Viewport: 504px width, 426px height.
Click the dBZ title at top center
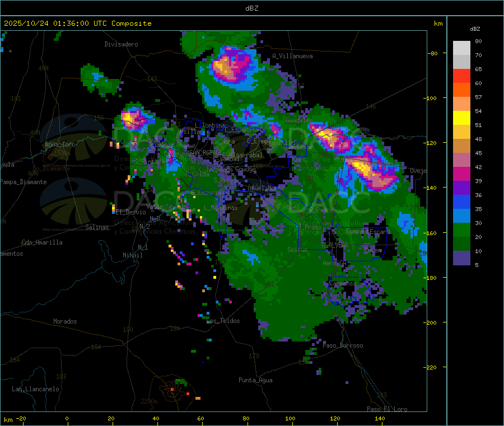251,8
